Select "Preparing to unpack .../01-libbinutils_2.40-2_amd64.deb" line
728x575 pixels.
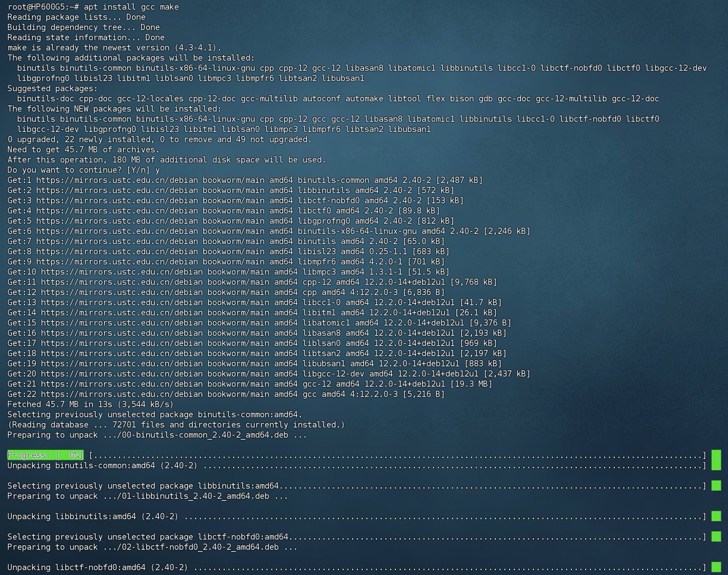(148, 497)
